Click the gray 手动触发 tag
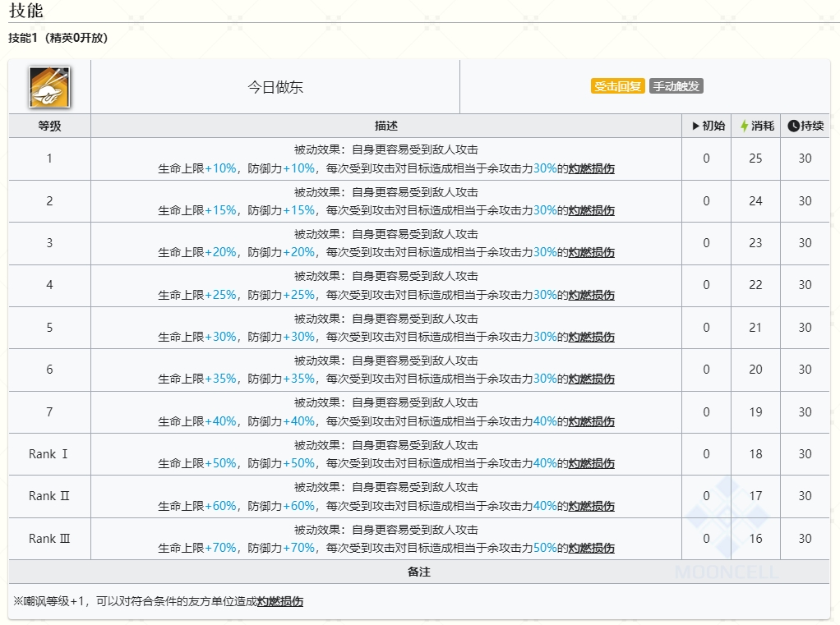 [x=676, y=86]
